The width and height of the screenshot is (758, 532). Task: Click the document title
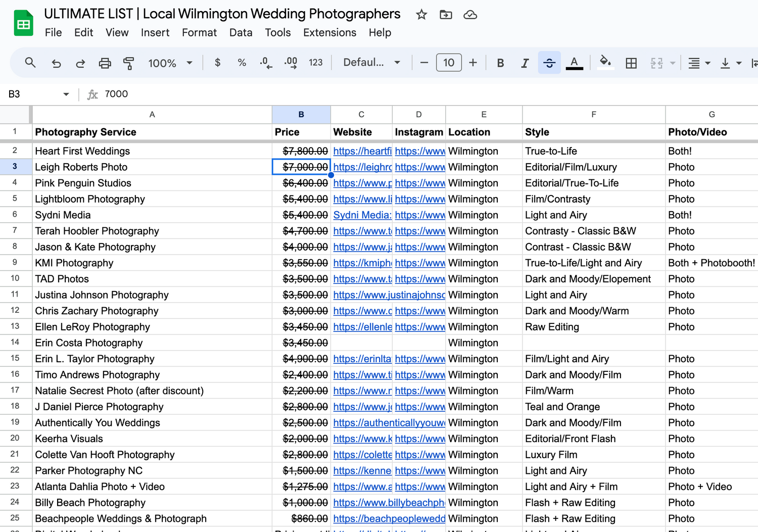[x=222, y=14]
